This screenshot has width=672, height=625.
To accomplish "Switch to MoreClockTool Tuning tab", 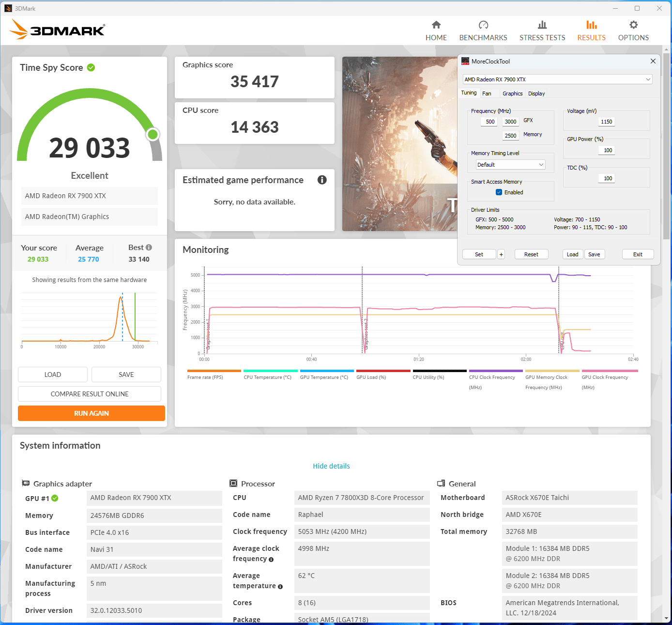I will 469,93.
